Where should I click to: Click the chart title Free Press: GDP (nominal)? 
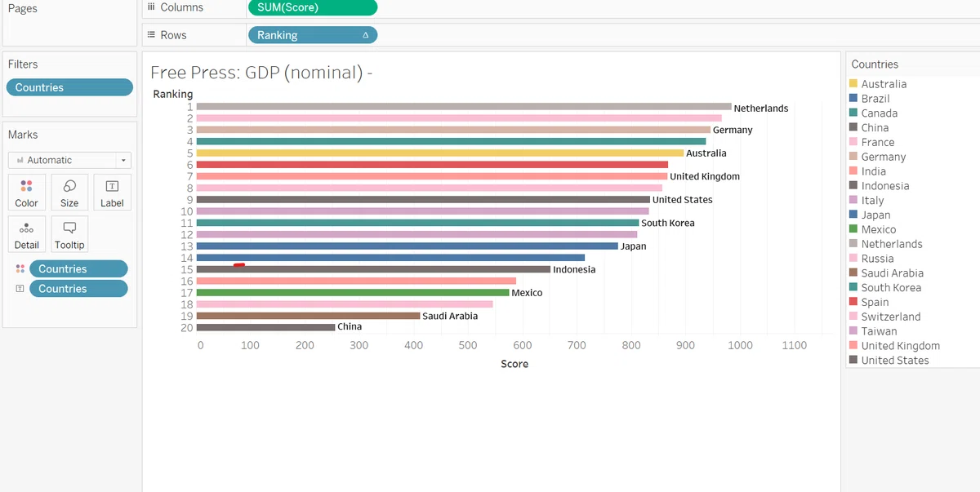click(261, 72)
